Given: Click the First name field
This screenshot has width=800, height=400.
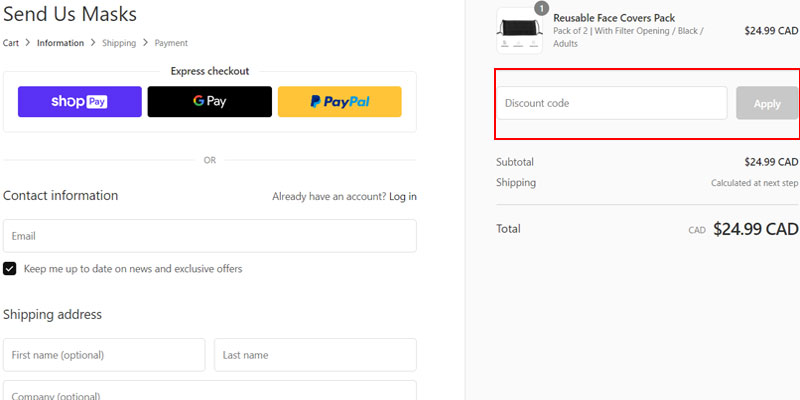Looking at the screenshot, I should [104, 355].
